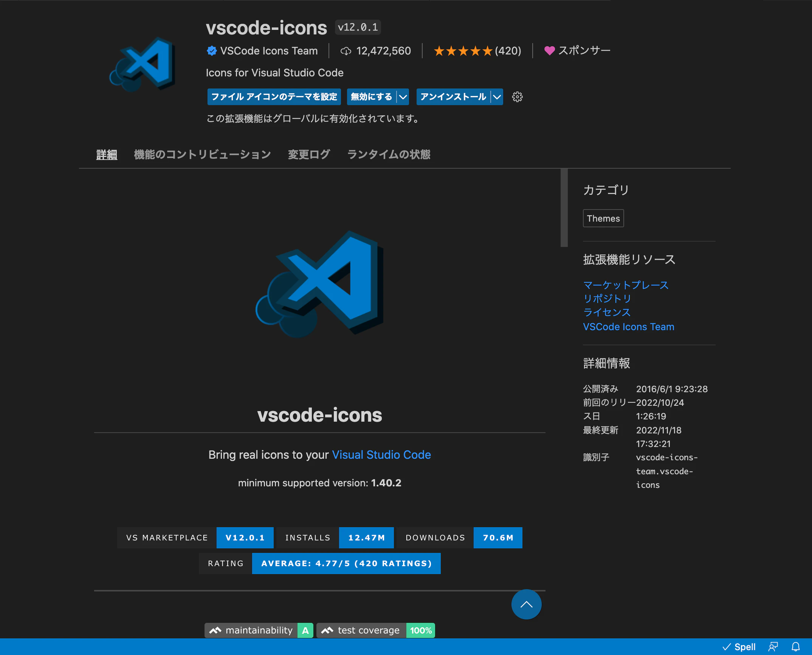The width and height of the screenshot is (812, 655).
Task: Click the 2016/6/1 9:23:28 published date
Action: point(672,389)
